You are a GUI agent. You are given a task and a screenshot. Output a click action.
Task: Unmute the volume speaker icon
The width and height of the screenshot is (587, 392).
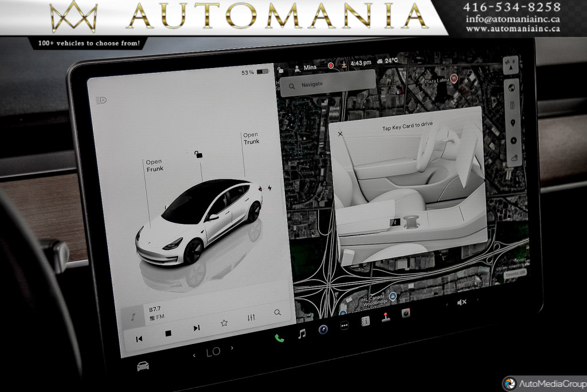click(461, 302)
